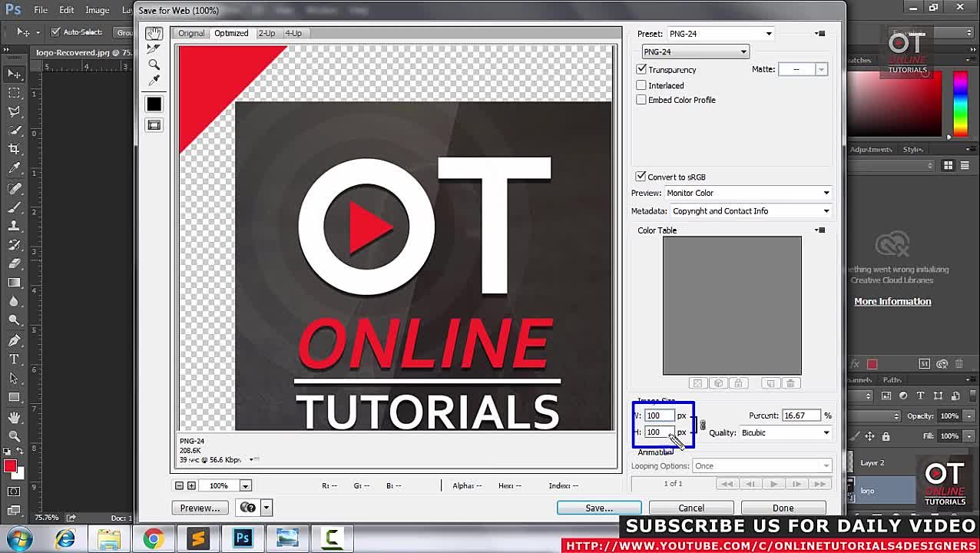The width and height of the screenshot is (980, 553).
Task: Switch to the 2-Up tab
Action: tap(267, 33)
